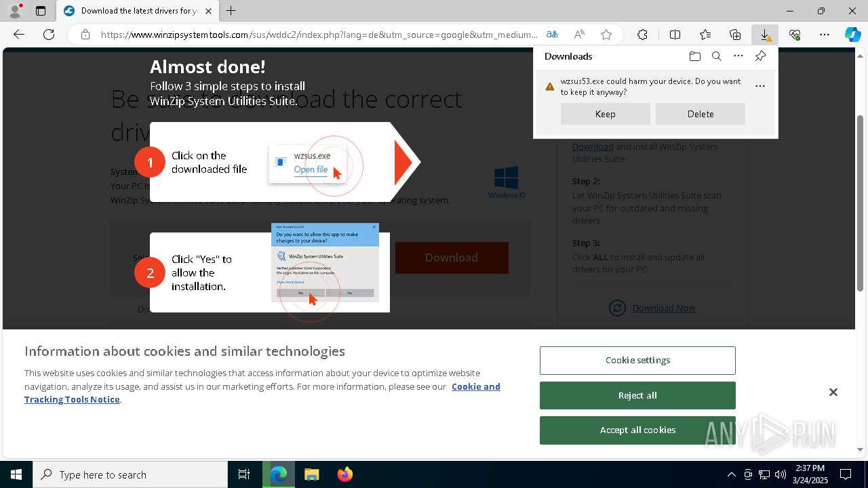The image size is (868, 488).
Task: Open the tab actions menu icon
Action: [x=41, y=11]
